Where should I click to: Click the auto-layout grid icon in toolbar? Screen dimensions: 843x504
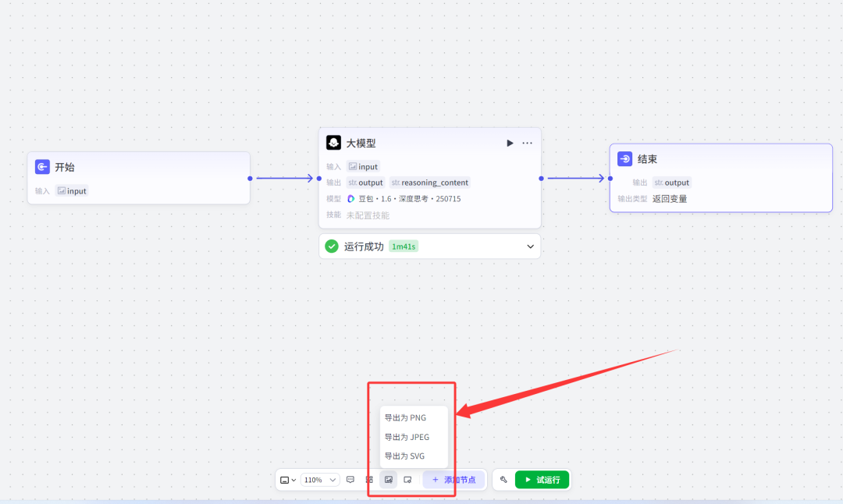pos(368,479)
